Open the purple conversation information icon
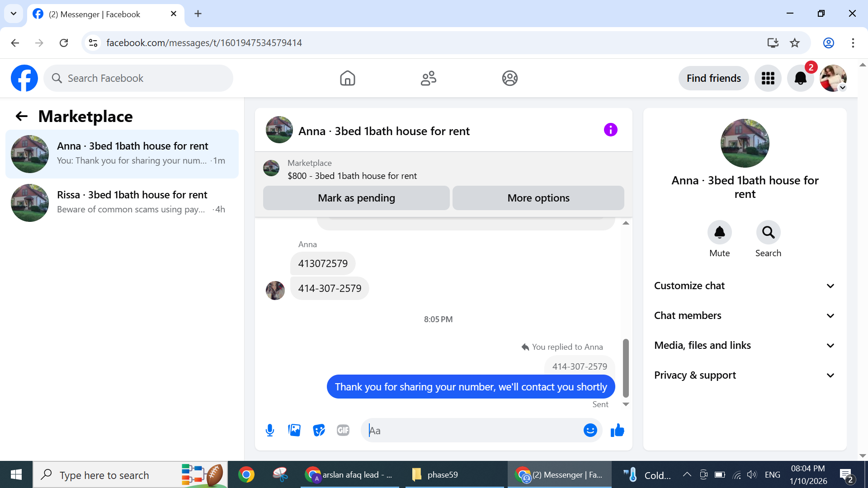The width and height of the screenshot is (868, 488). coord(610,130)
